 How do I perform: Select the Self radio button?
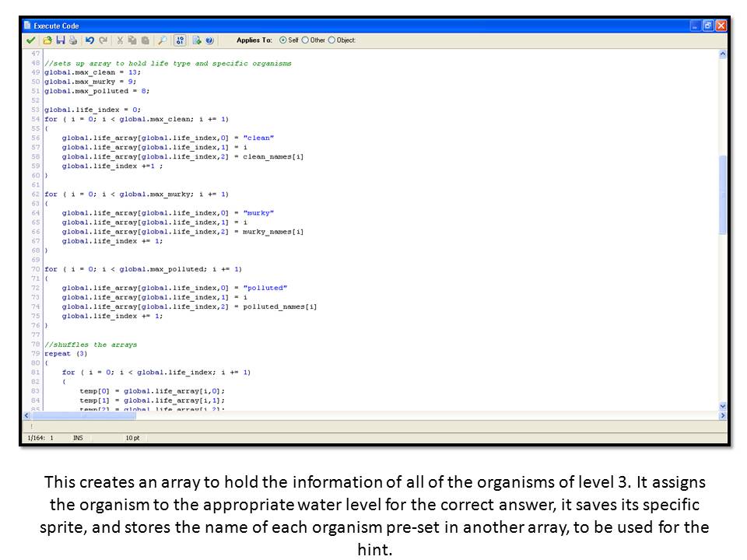(283, 40)
